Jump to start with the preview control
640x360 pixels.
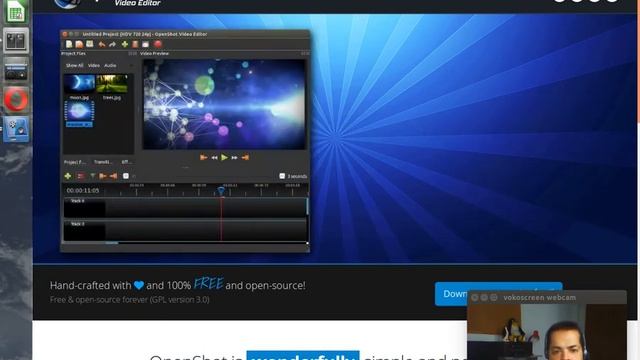pyautogui.click(x=203, y=157)
